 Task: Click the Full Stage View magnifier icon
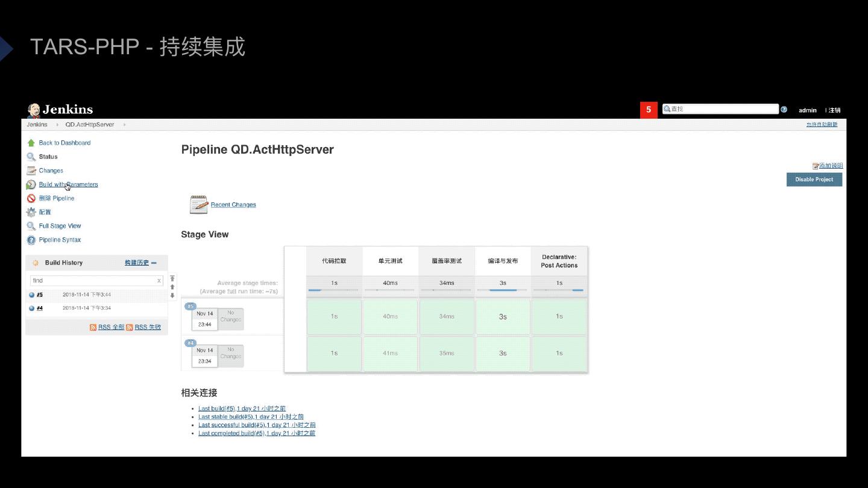(31, 226)
